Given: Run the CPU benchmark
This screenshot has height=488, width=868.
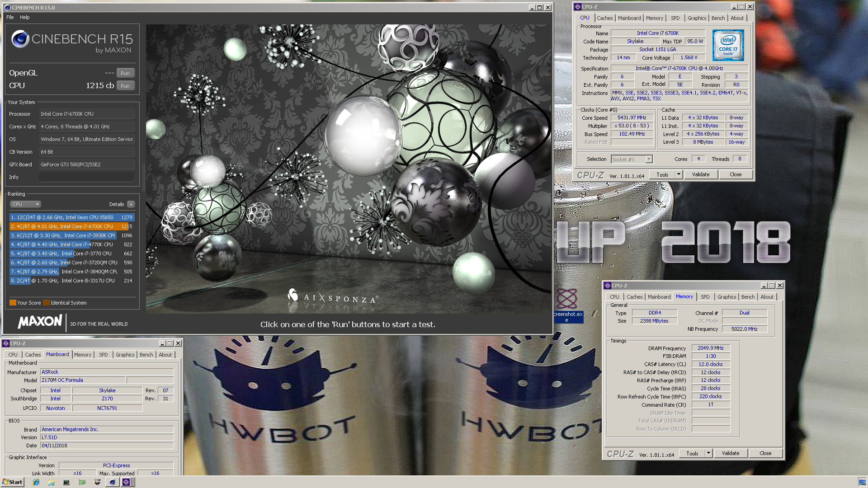Looking at the screenshot, I should pos(125,86).
